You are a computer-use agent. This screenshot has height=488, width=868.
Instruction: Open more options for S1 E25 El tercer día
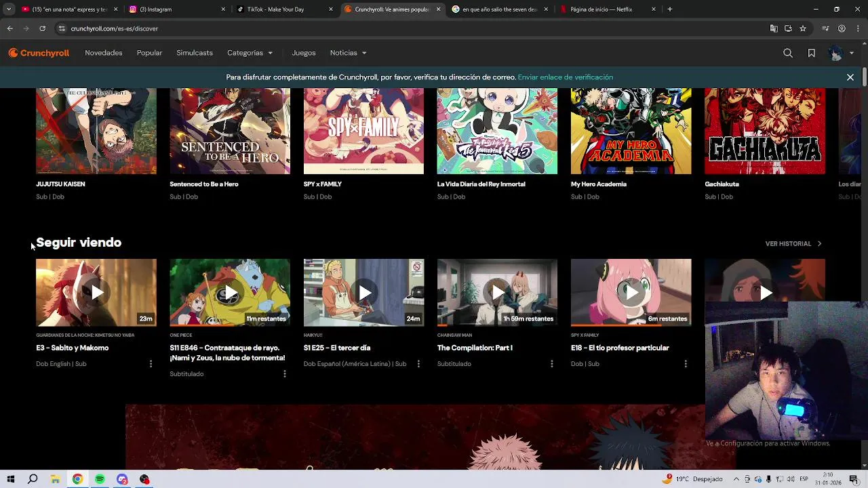tap(418, 364)
